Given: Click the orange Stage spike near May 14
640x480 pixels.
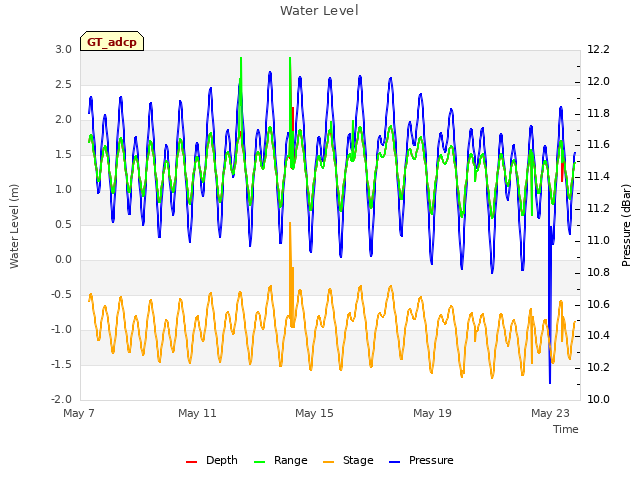Looking at the screenshot, I should coord(291,273).
